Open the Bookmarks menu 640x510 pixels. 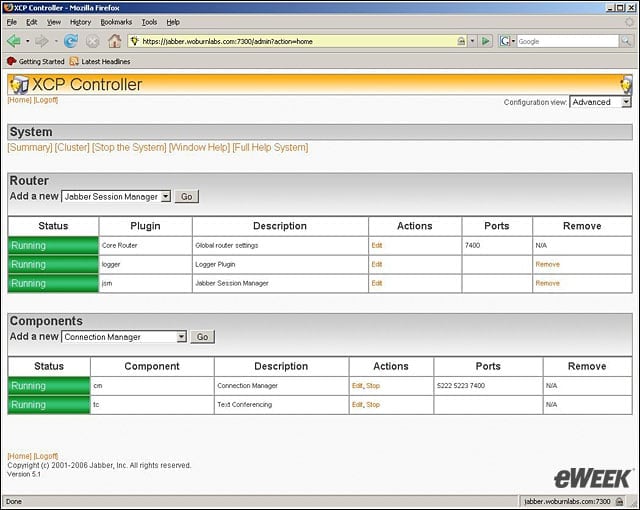tap(116, 22)
